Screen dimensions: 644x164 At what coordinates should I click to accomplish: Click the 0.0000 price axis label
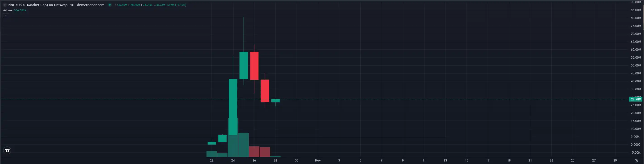pyautogui.click(x=635, y=145)
